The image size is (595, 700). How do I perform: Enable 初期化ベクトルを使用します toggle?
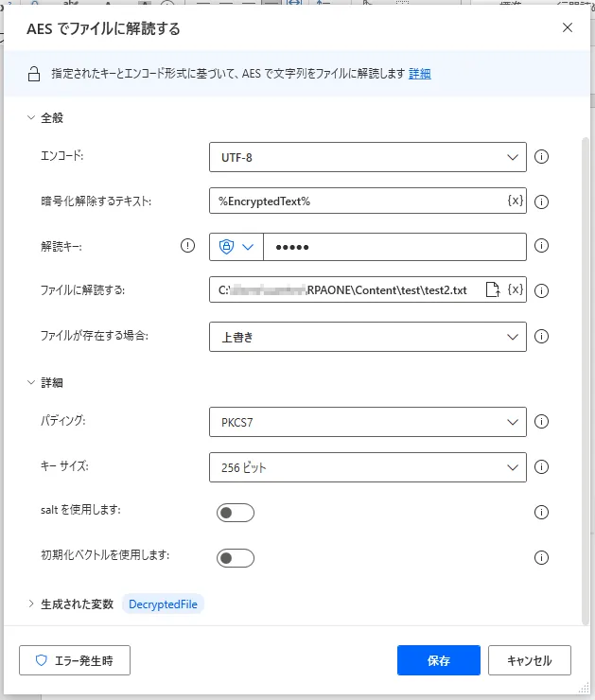pyautogui.click(x=236, y=558)
